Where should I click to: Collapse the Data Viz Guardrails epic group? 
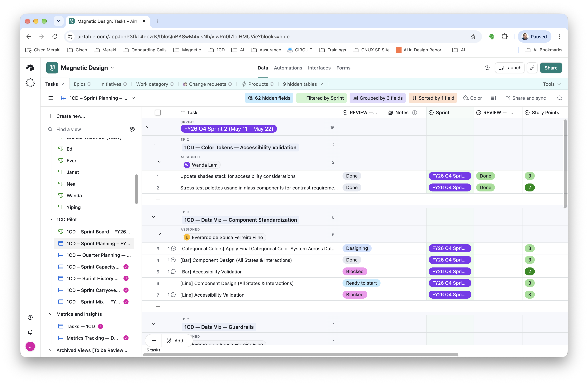point(153,324)
